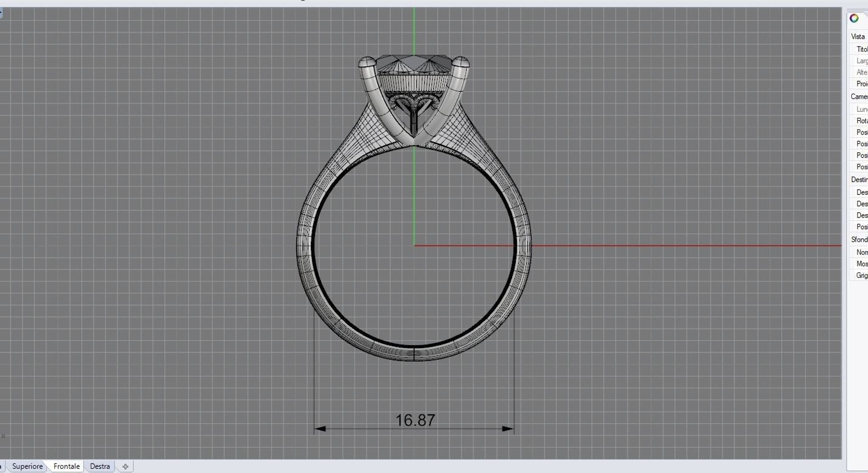Select the Proi property row

pyautogui.click(x=859, y=84)
